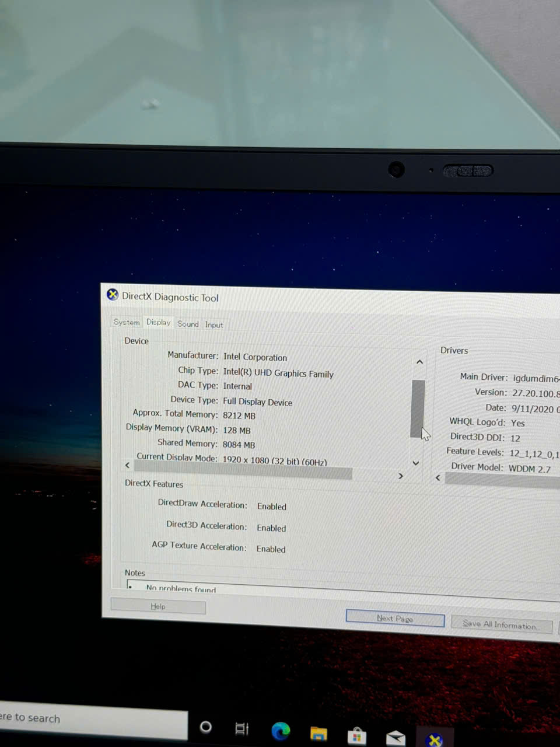Select the driver Version '27.20.100' value
This screenshot has width=560, height=747.
(x=536, y=393)
